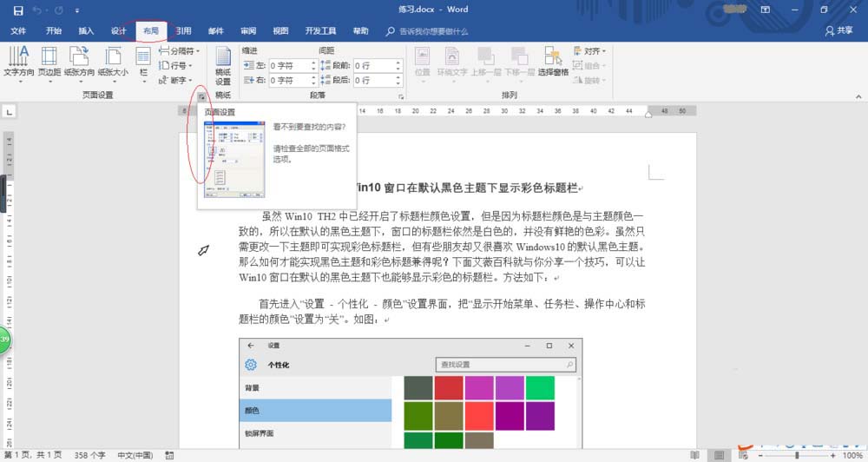
Task: Click the zoom slider in status bar
Action: click(797, 455)
